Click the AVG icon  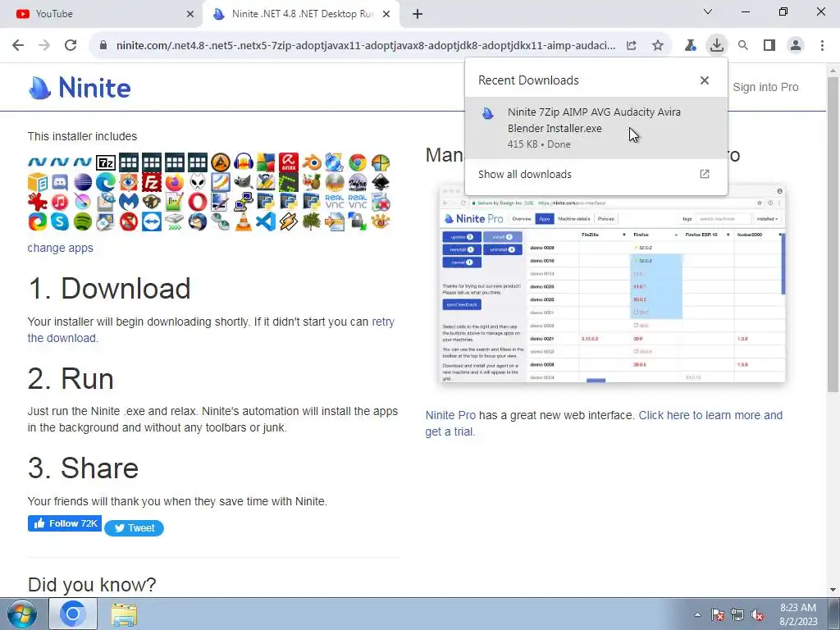[267, 162]
